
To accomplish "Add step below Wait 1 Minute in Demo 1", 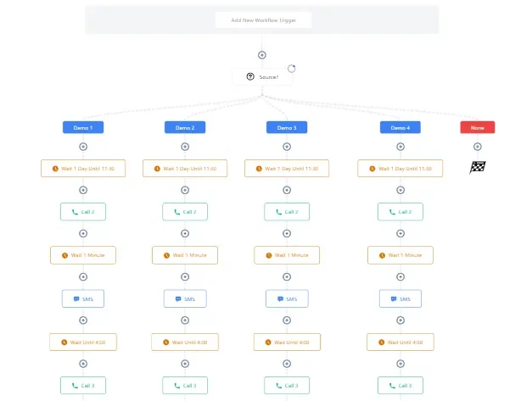I will 83,277.
